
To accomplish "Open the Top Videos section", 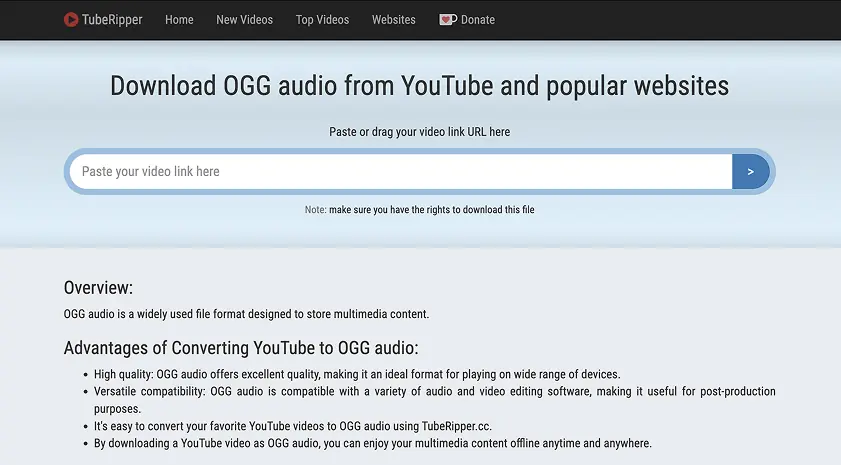I will [x=322, y=19].
